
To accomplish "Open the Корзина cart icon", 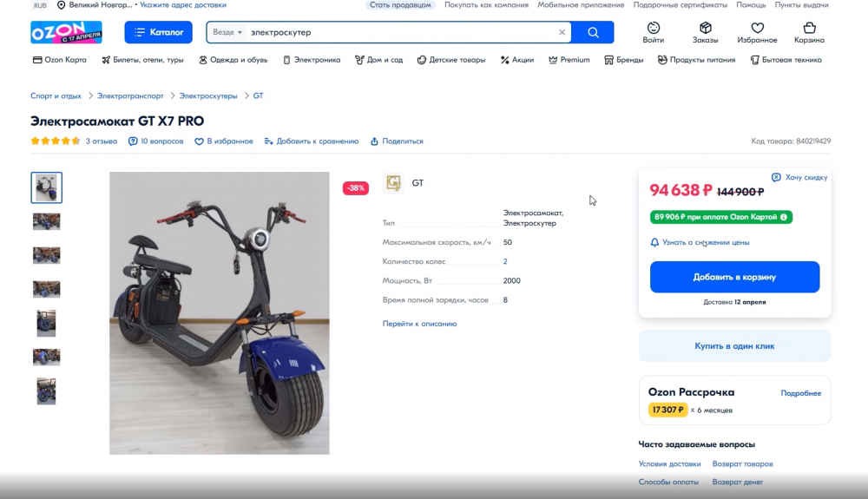I will pos(809,28).
